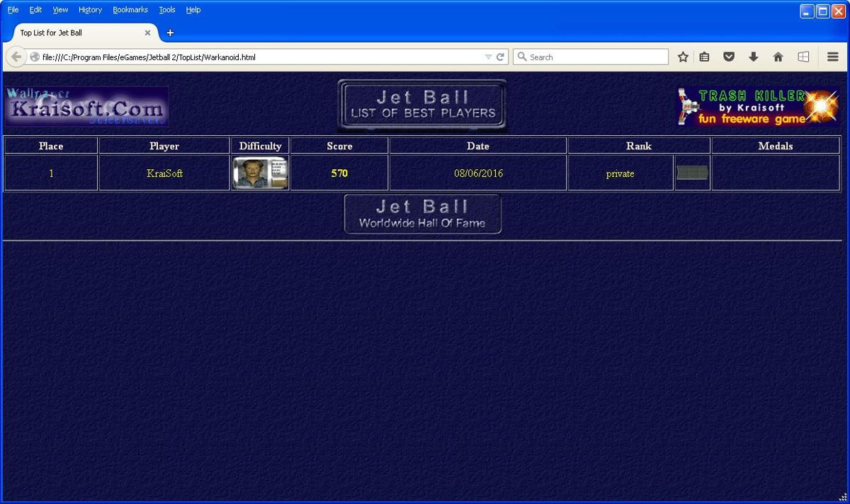Image resolution: width=850 pixels, height=504 pixels.
Task: Open the Help menu
Action: [x=193, y=10]
